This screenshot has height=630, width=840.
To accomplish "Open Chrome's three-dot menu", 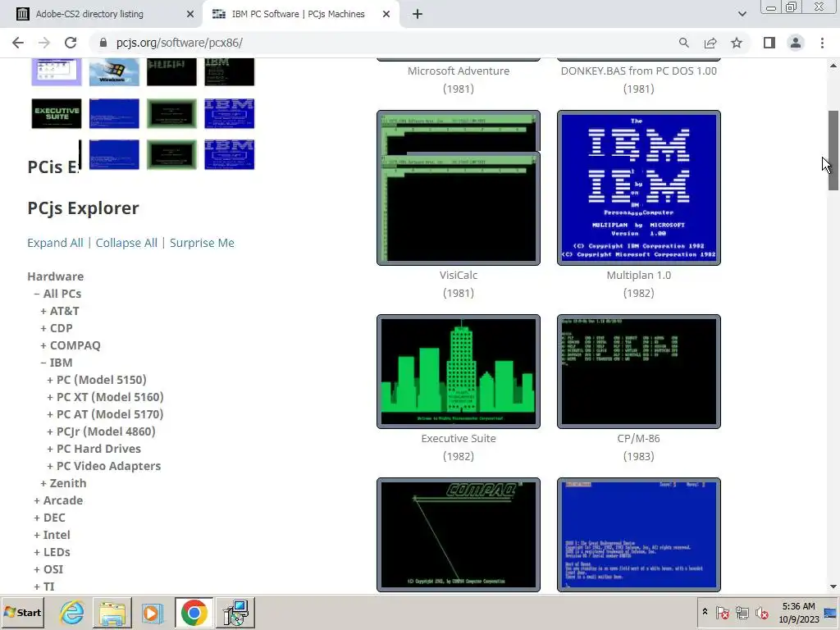I will pyautogui.click(x=822, y=43).
